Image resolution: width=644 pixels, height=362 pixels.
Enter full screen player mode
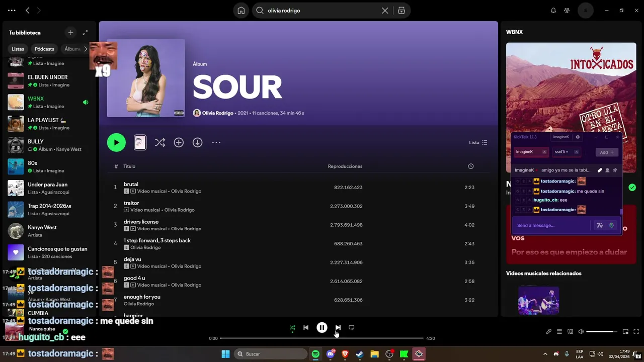[x=636, y=331]
